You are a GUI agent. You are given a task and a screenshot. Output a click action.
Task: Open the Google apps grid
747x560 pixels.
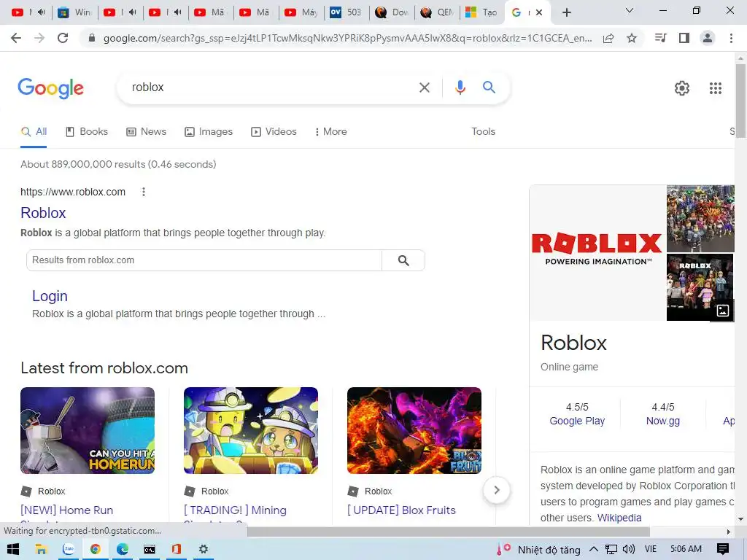[x=715, y=88]
